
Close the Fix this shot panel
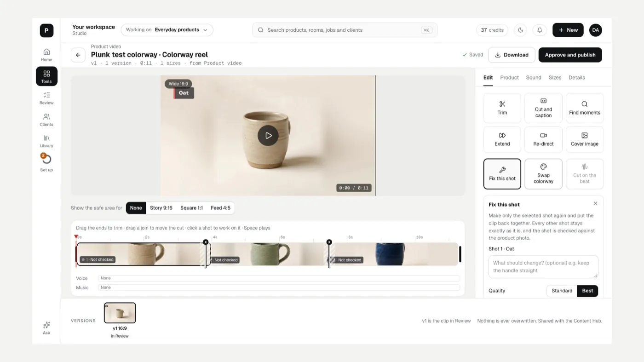pos(595,203)
